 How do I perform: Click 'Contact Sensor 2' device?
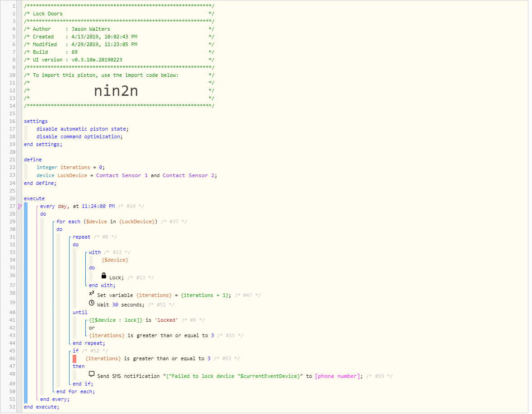tap(188, 176)
